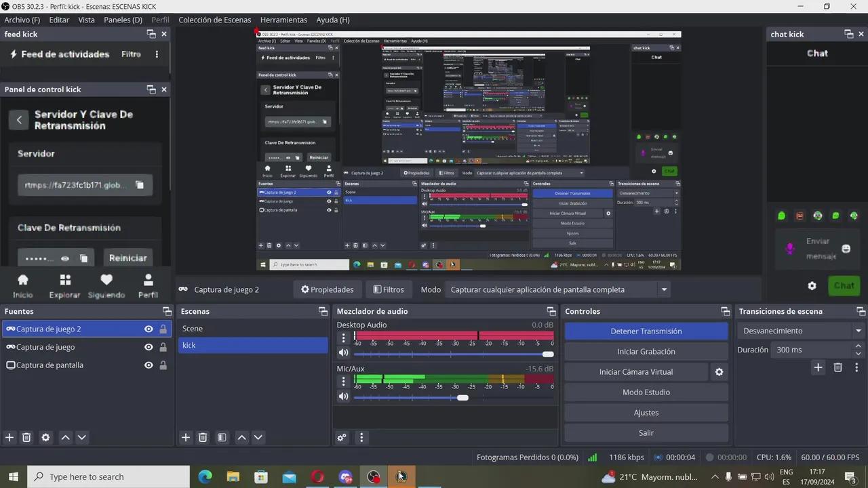Open the Desvanecimiento transition dropdown

858,330
